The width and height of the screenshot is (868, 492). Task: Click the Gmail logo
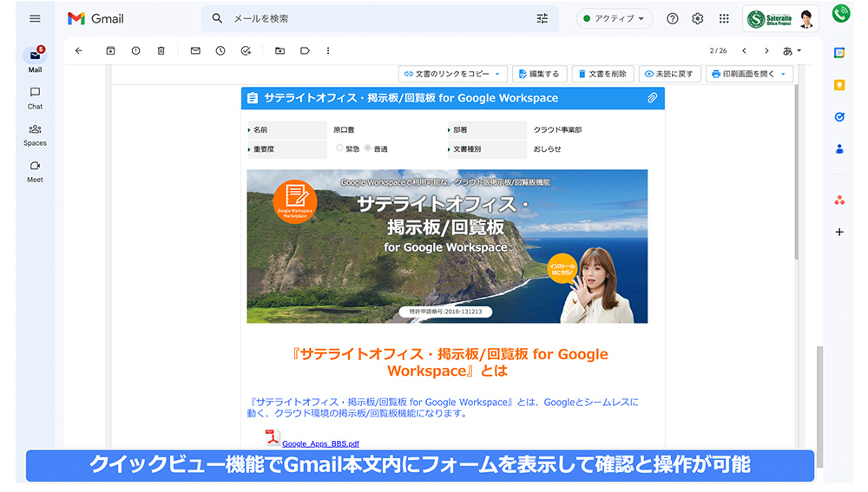pyautogui.click(x=95, y=19)
